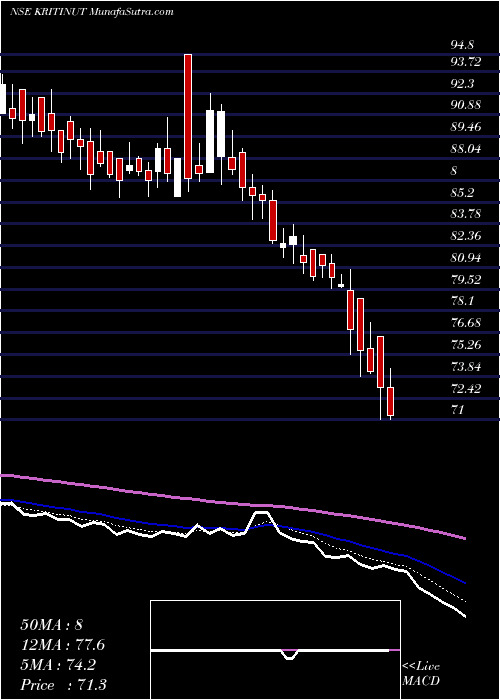This screenshot has height=700, width=500.
Task: Select the 88.04 price axis label
Action: (466, 149)
